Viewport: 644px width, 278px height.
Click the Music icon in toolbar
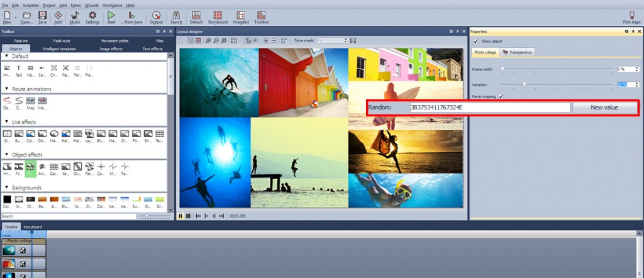coord(75,16)
